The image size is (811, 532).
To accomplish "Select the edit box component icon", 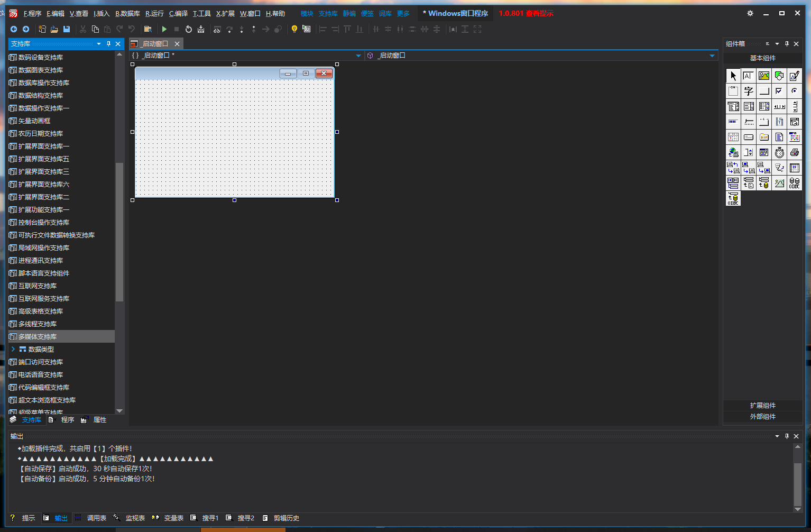I will [749, 76].
